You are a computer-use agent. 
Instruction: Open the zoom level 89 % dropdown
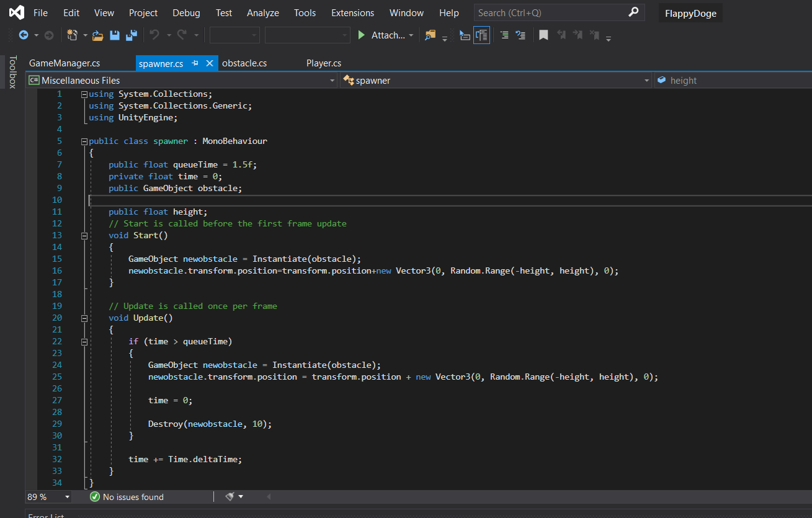click(x=67, y=497)
